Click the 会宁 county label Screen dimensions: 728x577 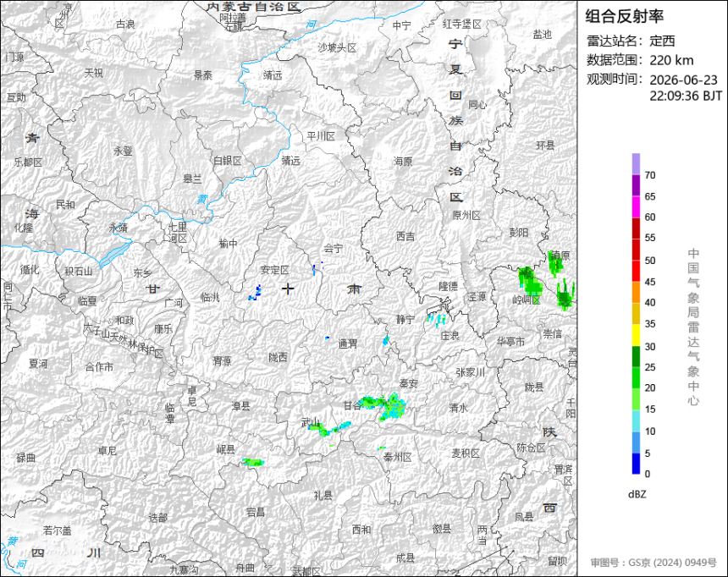coord(333,249)
